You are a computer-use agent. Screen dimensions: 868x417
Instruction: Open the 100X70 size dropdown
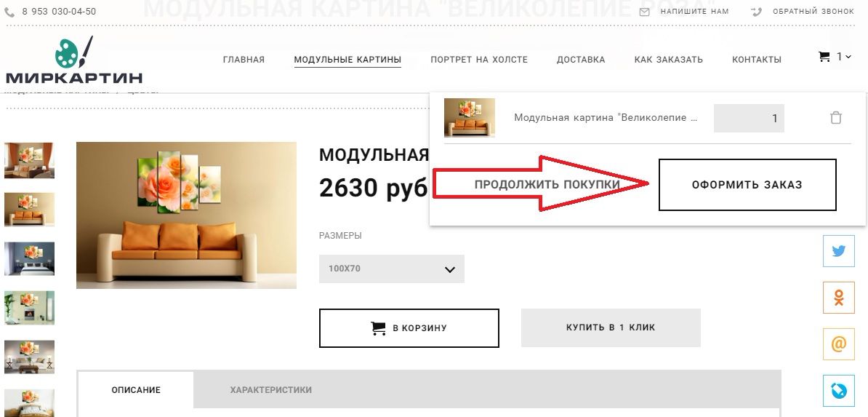click(391, 269)
